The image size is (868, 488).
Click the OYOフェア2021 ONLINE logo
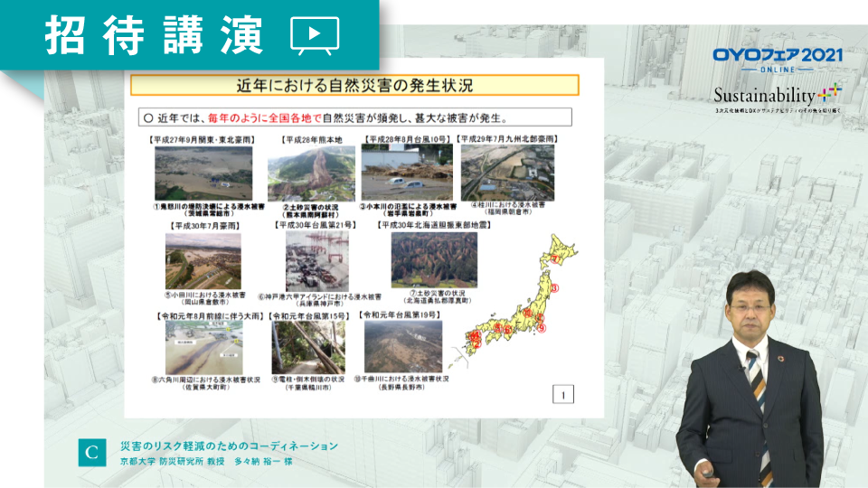(x=777, y=60)
